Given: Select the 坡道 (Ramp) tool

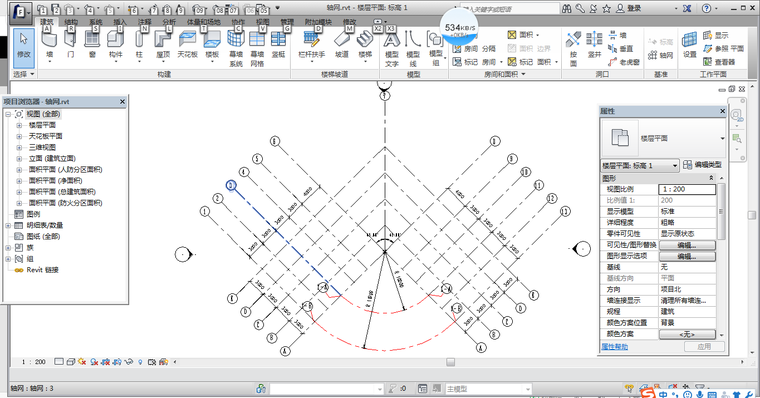Looking at the screenshot, I should tap(342, 45).
